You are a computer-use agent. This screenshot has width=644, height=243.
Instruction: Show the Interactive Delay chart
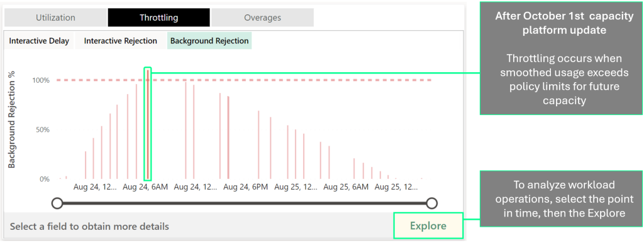coord(39,41)
